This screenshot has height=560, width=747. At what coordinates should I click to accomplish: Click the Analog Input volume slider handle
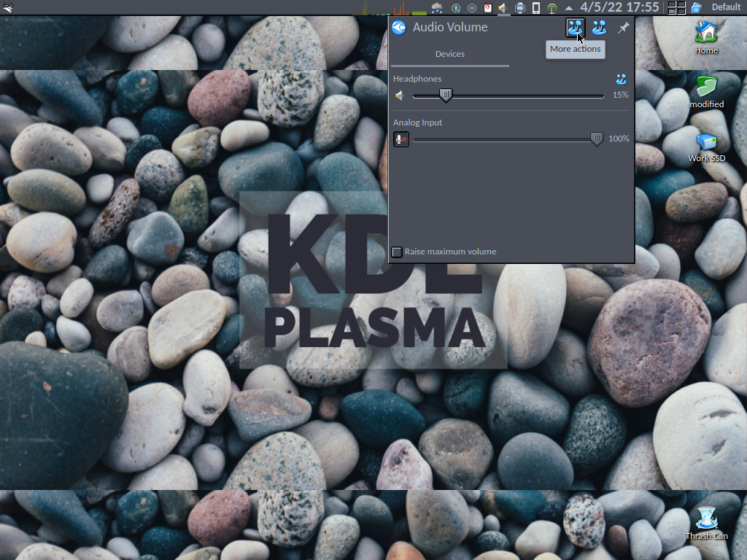(597, 139)
